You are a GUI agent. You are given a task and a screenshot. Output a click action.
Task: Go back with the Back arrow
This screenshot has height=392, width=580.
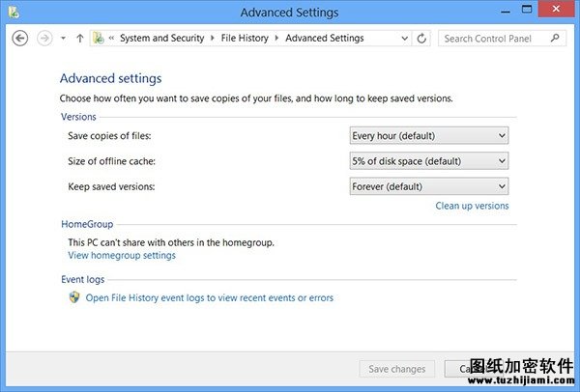(x=20, y=38)
